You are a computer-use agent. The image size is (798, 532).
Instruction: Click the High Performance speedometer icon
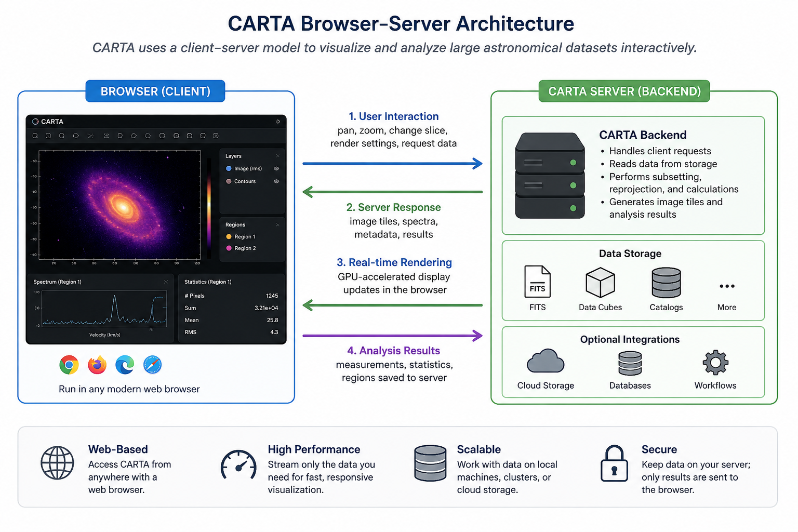(238, 464)
